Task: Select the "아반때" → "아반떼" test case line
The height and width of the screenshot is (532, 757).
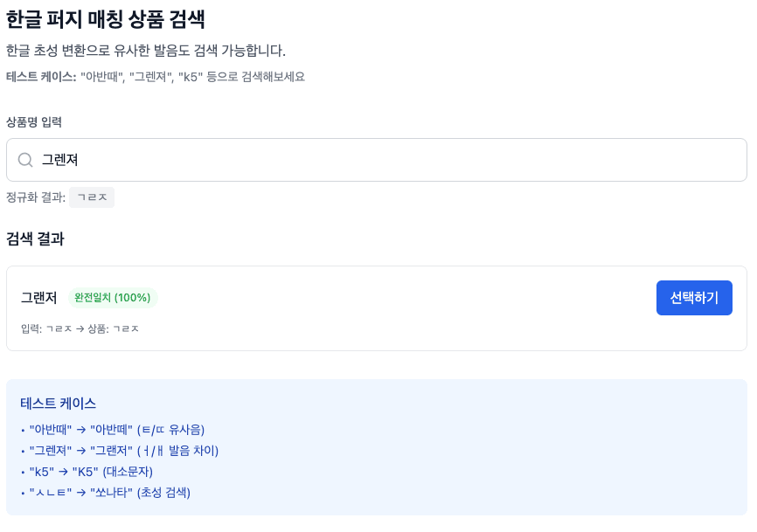Action: click(116, 430)
